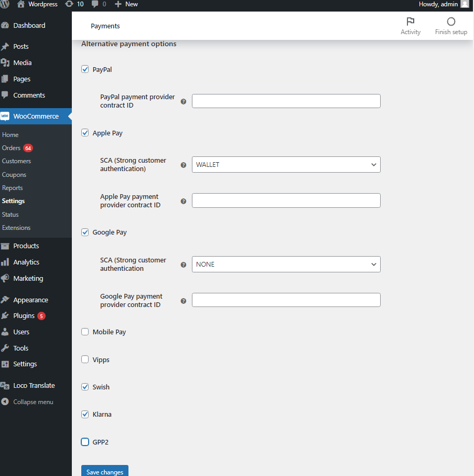Screen dimensions: 474x476
Task: Click the help icon beside PayPal contract ID
Action: pyautogui.click(x=183, y=101)
